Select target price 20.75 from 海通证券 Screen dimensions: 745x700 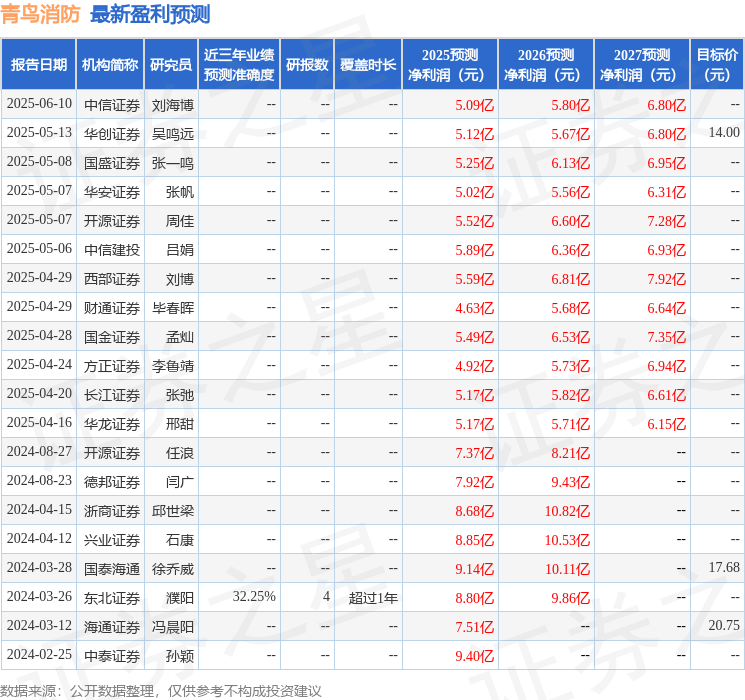point(724,625)
